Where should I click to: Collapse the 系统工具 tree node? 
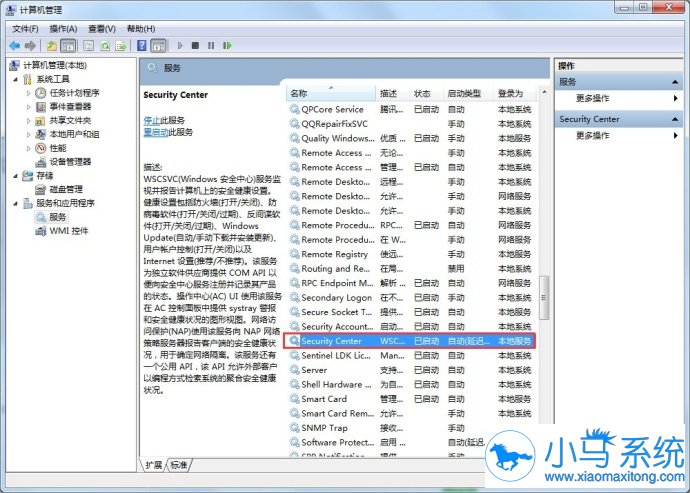tap(16, 80)
